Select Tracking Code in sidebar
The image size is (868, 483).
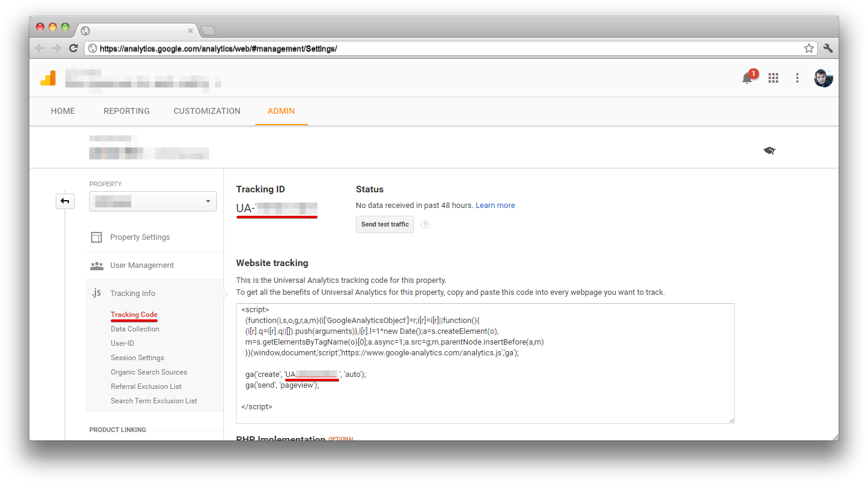click(134, 315)
